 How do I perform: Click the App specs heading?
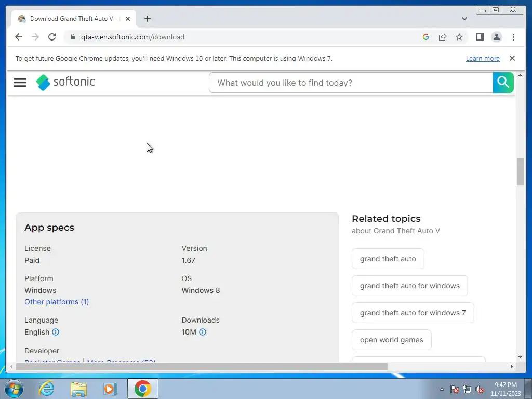(x=49, y=228)
